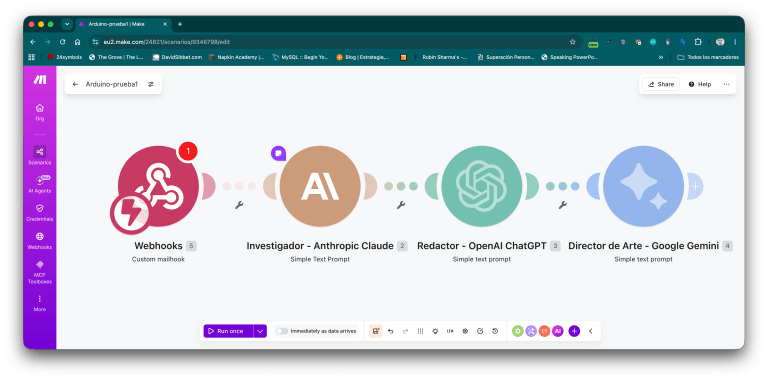The width and height of the screenshot is (768, 380).
Task: Open MCP Toolboxes in the sidebar
Action: coord(40,272)
